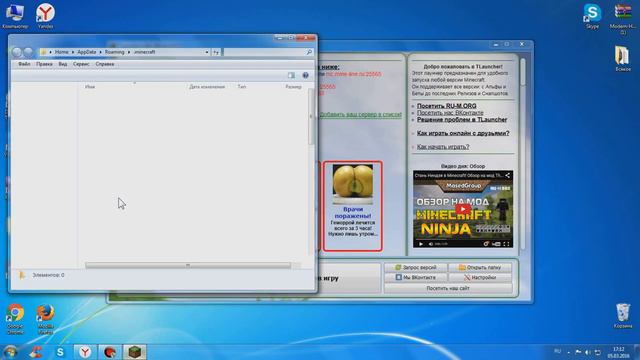Click Посетить наш сайт button
The image size is (640, 360).
[x=448, y=288]
